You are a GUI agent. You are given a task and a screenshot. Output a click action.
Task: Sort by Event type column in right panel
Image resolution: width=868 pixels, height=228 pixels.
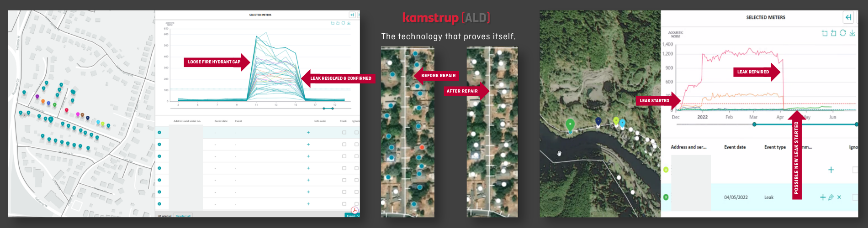click(775, 147)
